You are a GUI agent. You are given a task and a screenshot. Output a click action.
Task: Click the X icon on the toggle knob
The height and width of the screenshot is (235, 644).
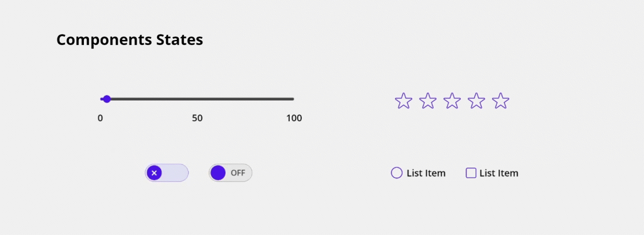(154, 173)
